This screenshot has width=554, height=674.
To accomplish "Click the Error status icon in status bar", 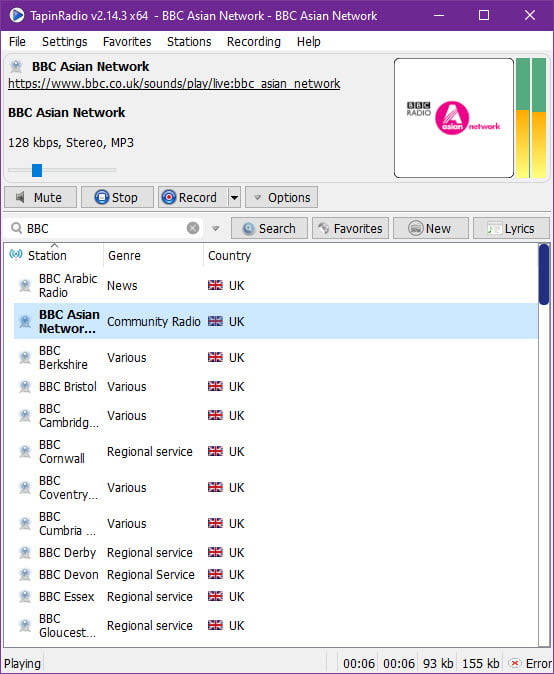I will pos(515,663).
